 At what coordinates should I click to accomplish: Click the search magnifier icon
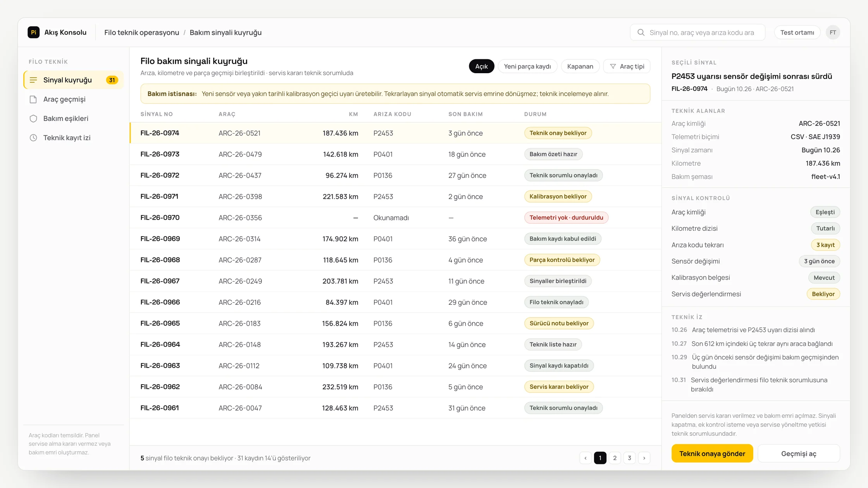click(641, 33)
